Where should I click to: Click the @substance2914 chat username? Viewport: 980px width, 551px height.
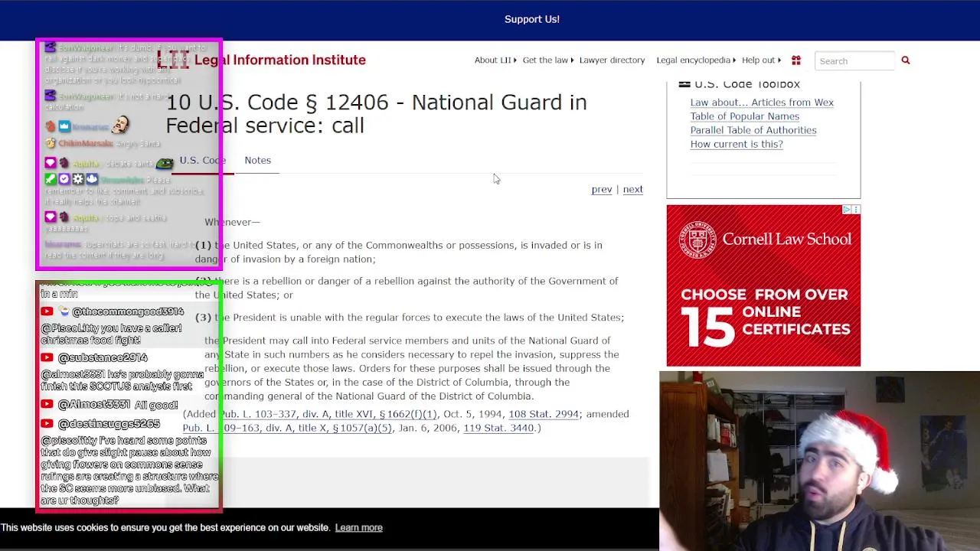[x=103, y=357]
